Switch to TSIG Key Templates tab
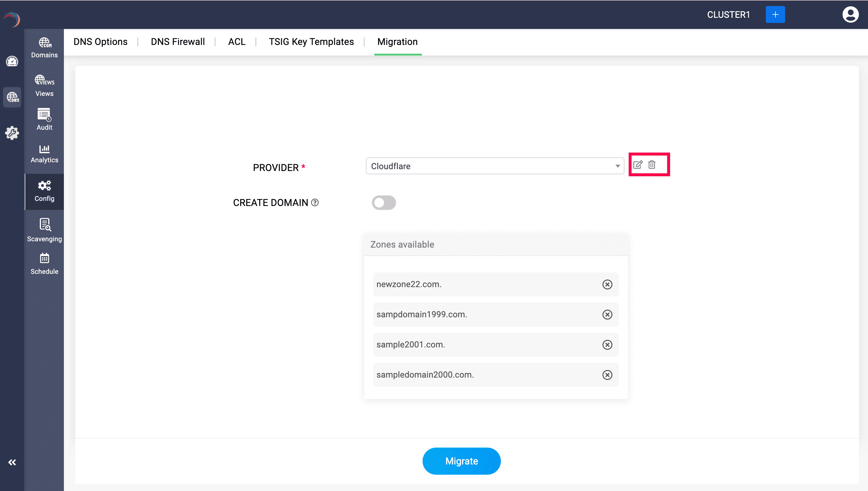The image size is (868, 491). pyautogui.click(x=311, y=42)
